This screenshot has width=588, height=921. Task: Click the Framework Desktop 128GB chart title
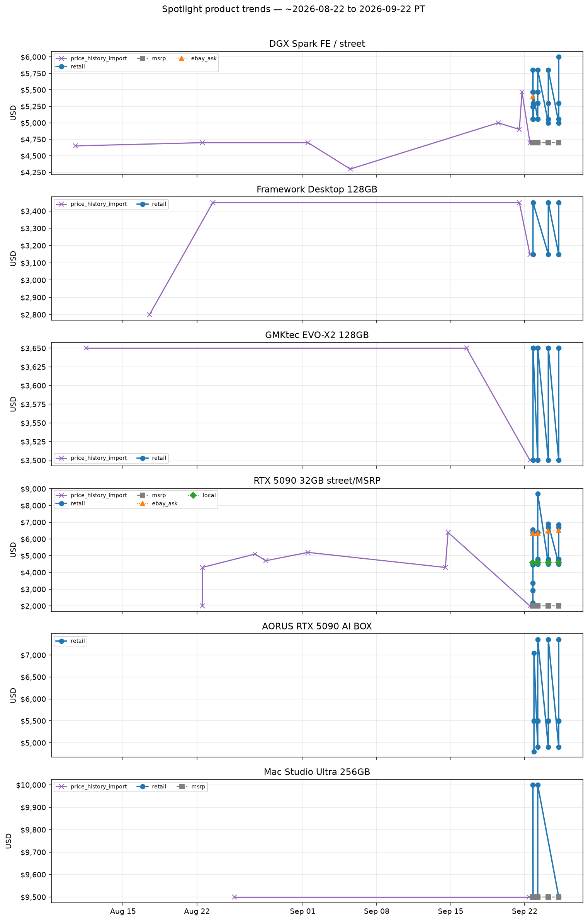317,189
